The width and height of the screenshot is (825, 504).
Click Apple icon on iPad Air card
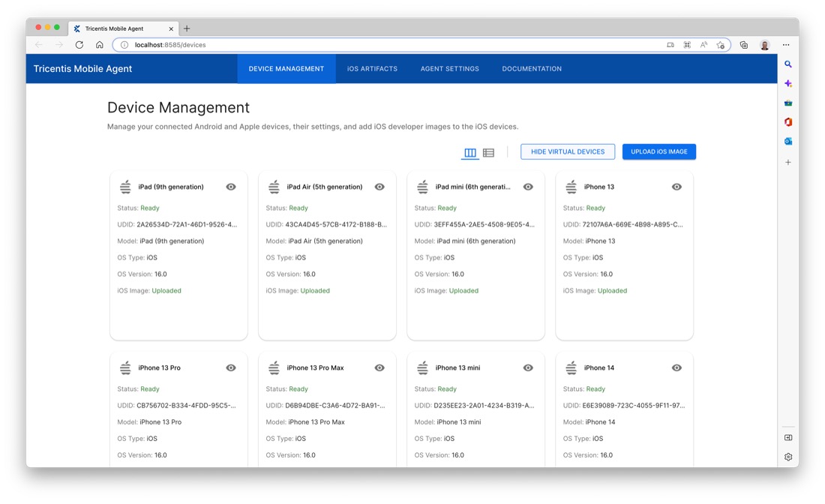tap(274, 187)
